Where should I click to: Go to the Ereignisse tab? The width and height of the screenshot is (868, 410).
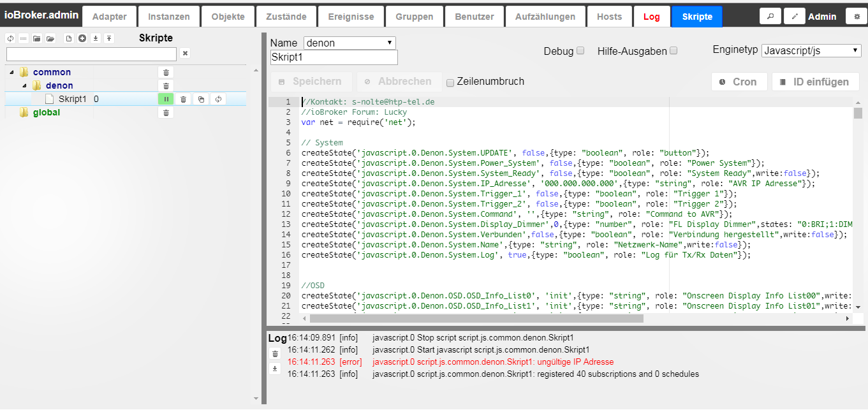point(351,17)
